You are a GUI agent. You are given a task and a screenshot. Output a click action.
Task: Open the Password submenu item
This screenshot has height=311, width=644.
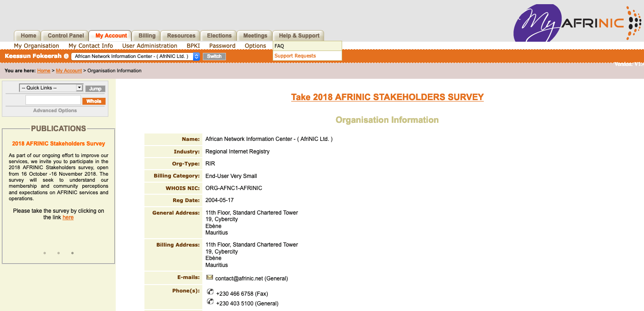pyautogui.click(x=222, y=46)
